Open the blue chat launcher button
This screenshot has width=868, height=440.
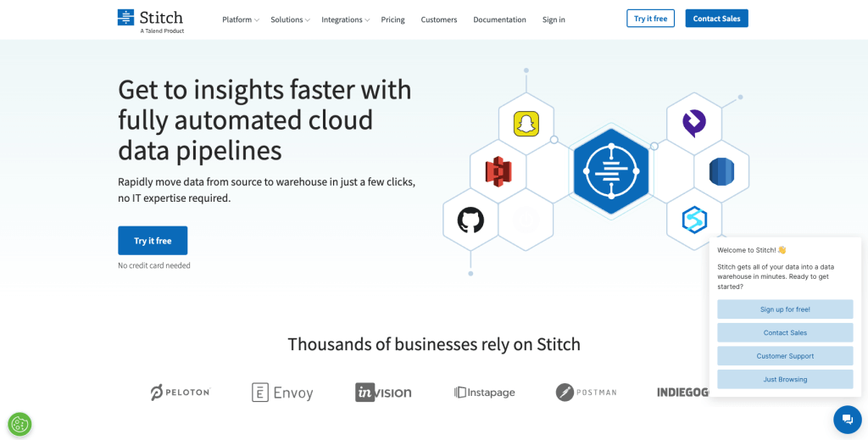[x=848, y=419]
